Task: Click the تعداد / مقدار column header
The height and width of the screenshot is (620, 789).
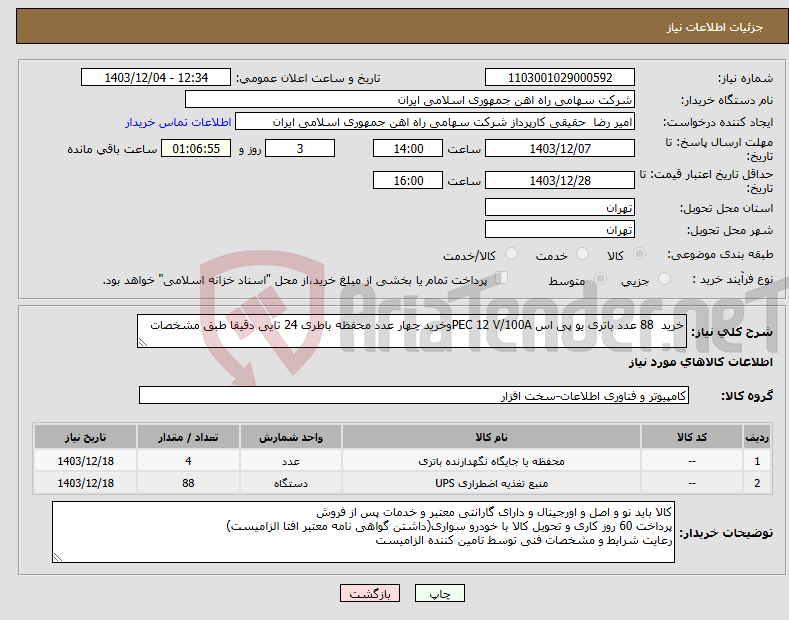Action: pyautogui.click(x=188, y=437)
